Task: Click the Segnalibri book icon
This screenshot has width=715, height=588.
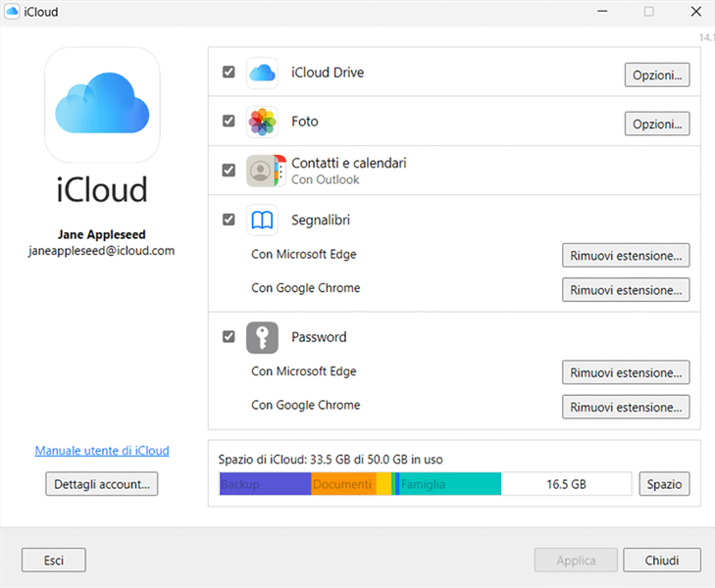Action: pyautogui.click(x=262, y=220)
